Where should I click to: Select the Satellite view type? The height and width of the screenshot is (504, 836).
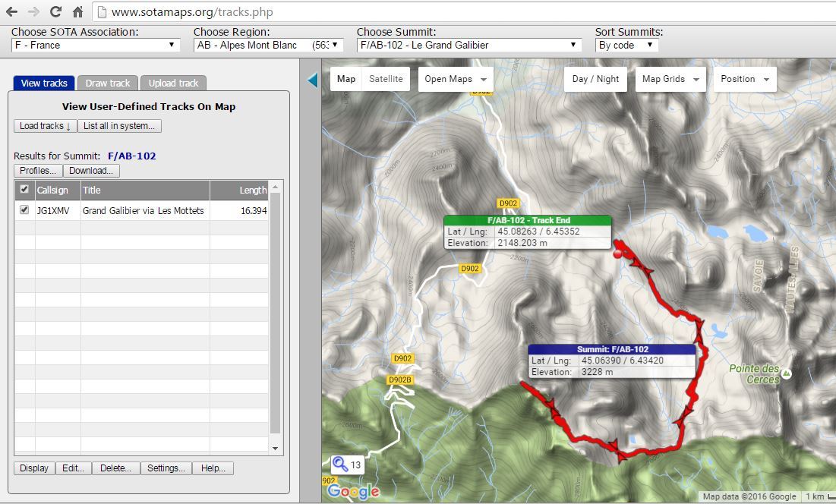(386, 79)
